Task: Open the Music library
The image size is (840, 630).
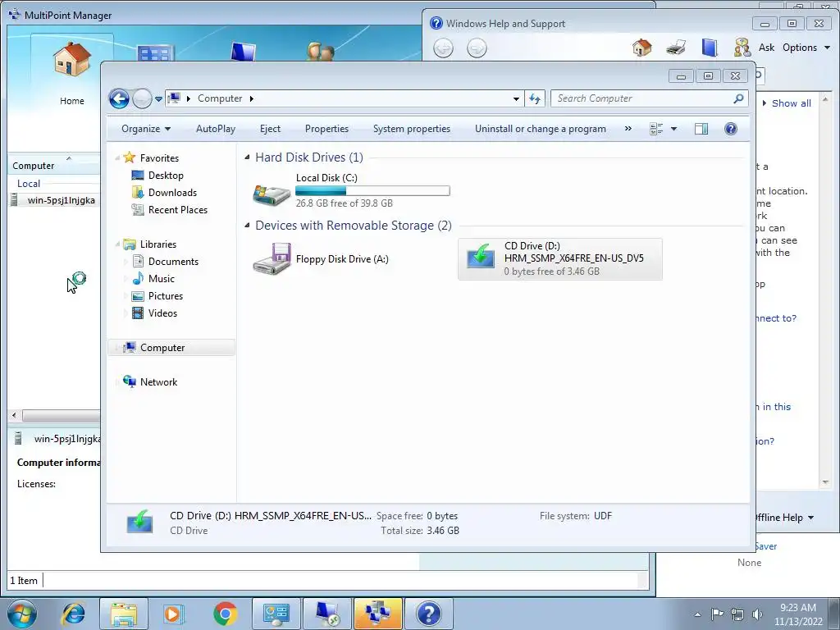Action: [x=162, y=279]
